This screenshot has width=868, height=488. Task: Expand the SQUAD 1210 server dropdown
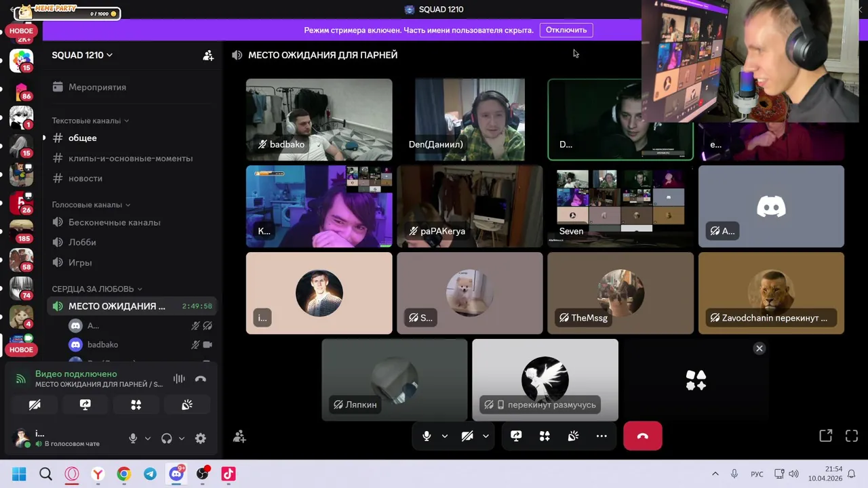coord(82,55)
